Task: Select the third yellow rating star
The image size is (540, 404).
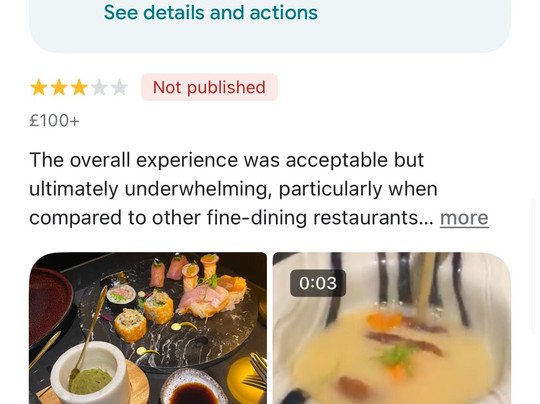Action: (79, 87)
